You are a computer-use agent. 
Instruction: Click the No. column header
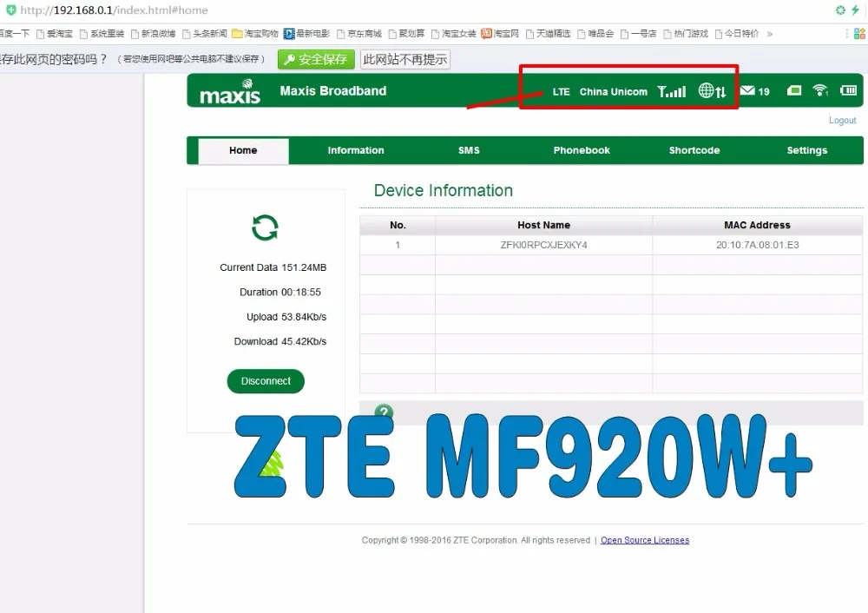[398, 226]
